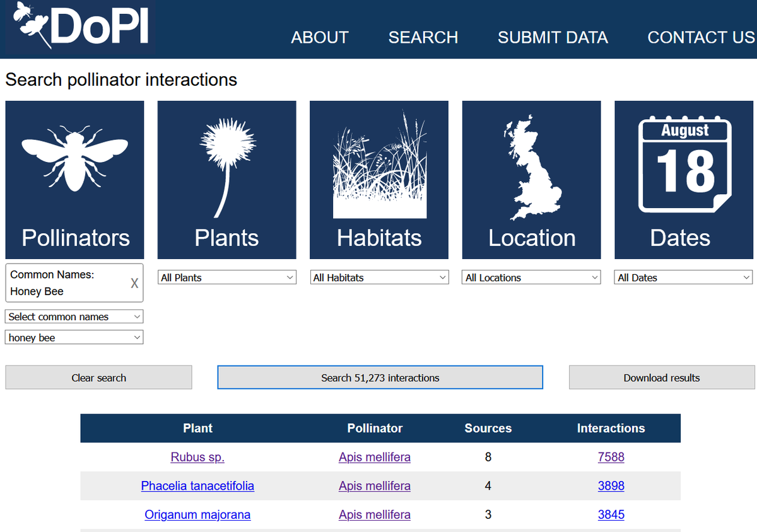
Task: Clear Honey Bee with the X icon
Action: point(134,282)
